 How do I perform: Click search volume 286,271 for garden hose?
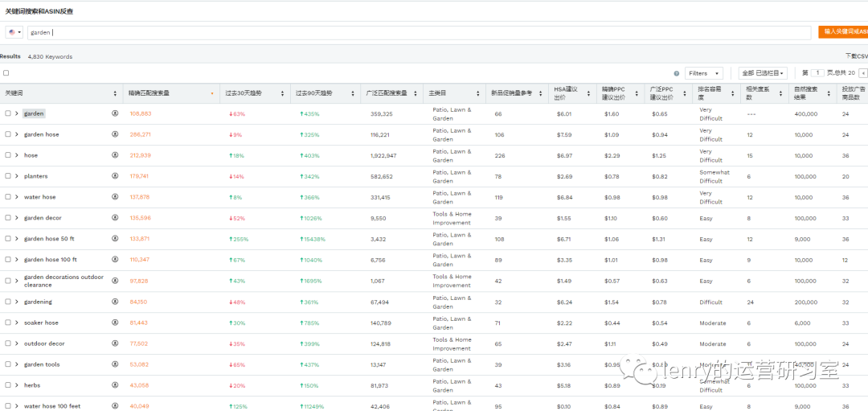click(140, 134)
